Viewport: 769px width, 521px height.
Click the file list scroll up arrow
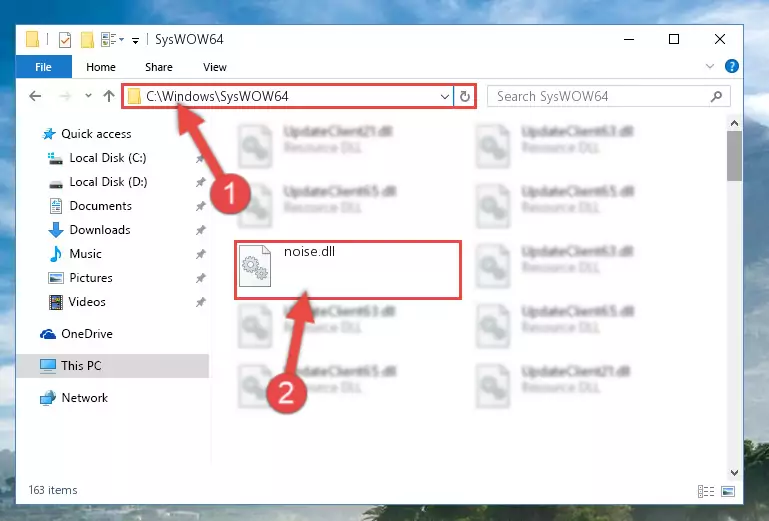[x=734, y=123]
